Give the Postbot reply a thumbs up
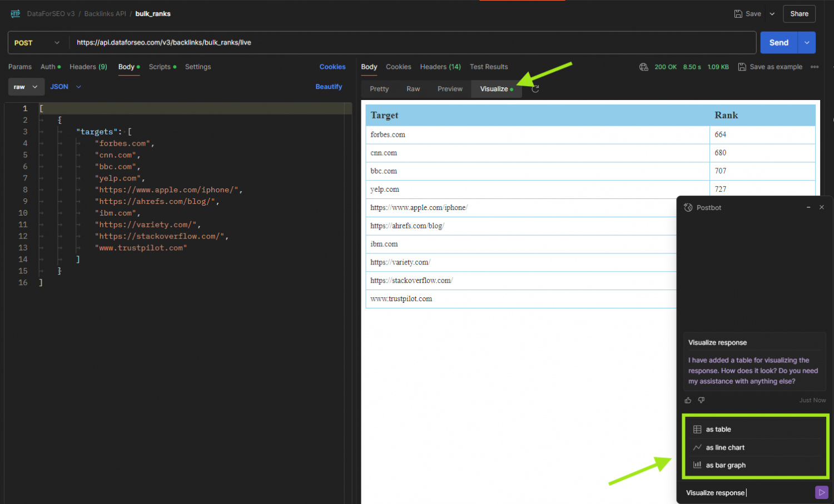The height and width of the screenshot is (504, 834). [687, 400]
